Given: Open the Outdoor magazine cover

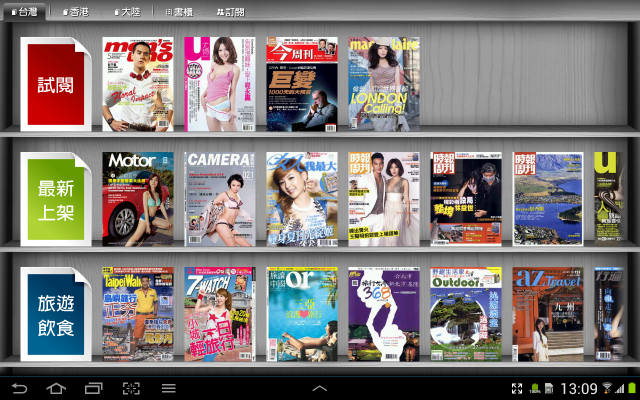Looking at the screenshot, I should click(466, 314).
